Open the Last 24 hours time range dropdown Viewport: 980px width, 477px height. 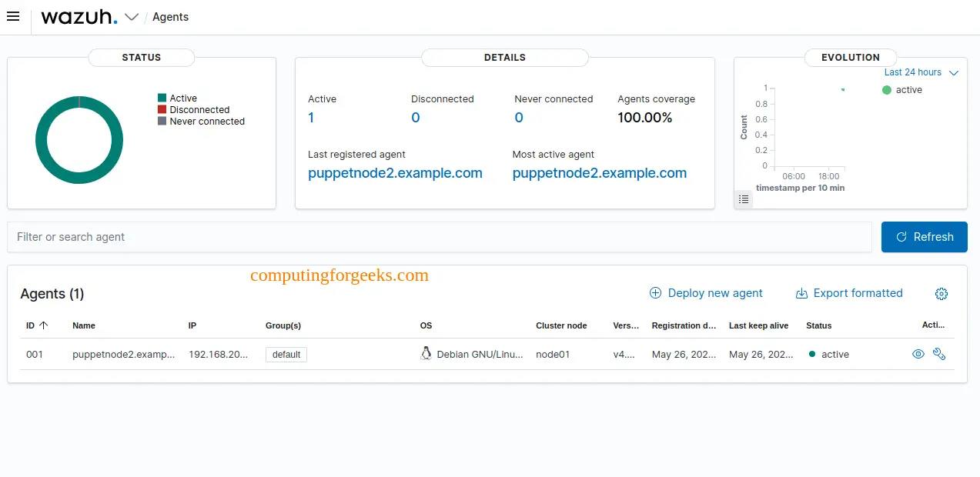pyautogui.click(x=921, y=72)
